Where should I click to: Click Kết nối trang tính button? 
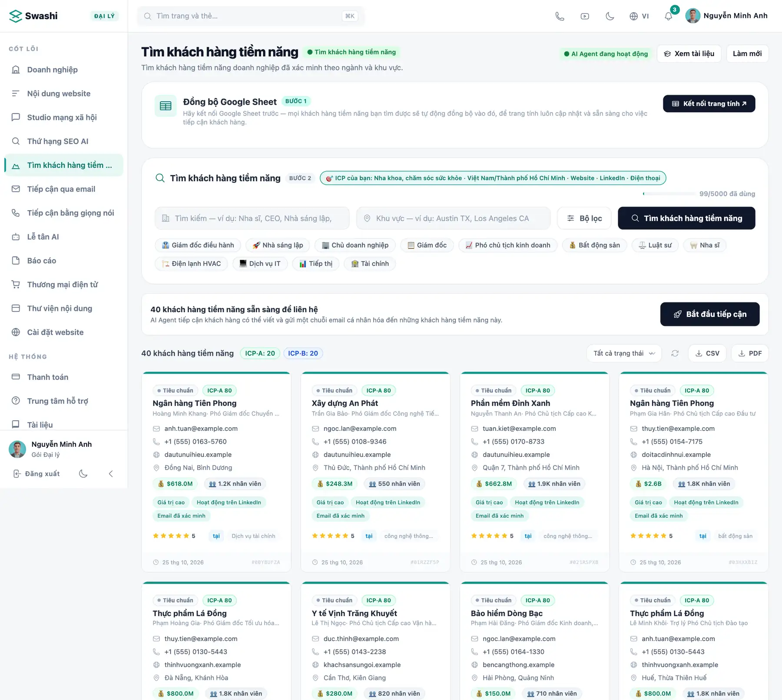[x=709, y=104]
